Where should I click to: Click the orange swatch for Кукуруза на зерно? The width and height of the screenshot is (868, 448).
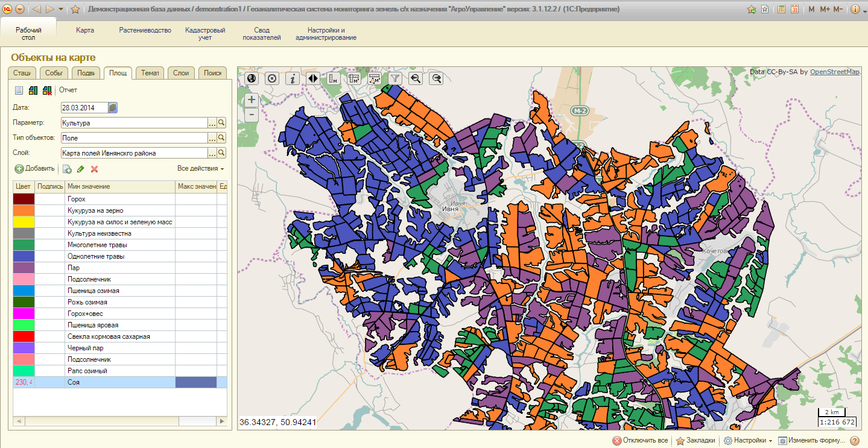click(x=24, y=210)
